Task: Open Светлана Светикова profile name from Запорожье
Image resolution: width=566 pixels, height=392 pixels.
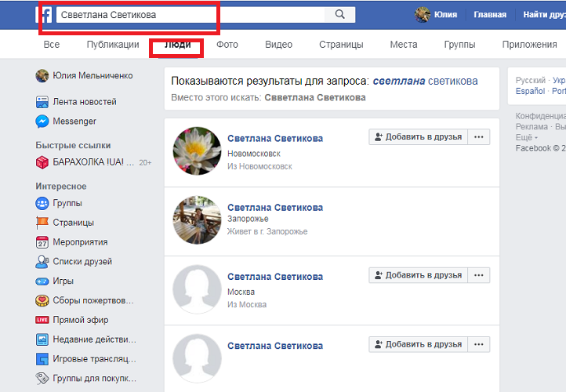Action: (x=275, y=208)
